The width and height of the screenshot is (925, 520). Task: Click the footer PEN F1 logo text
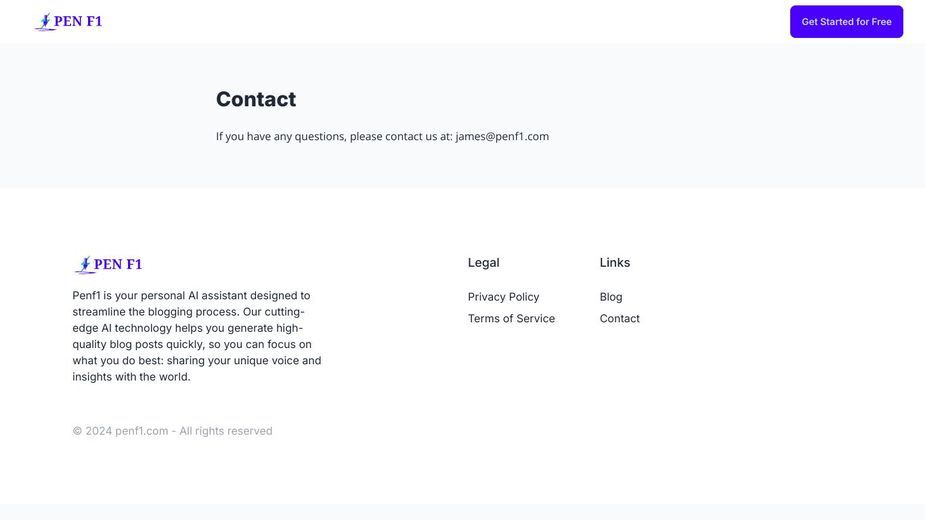click(118, 264)
